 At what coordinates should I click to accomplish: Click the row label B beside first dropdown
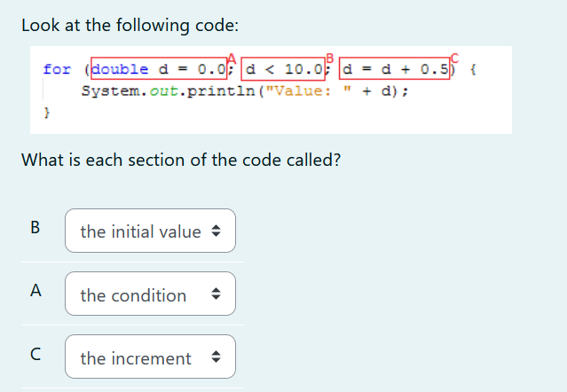pyautogui.click(x=35, y=228)
